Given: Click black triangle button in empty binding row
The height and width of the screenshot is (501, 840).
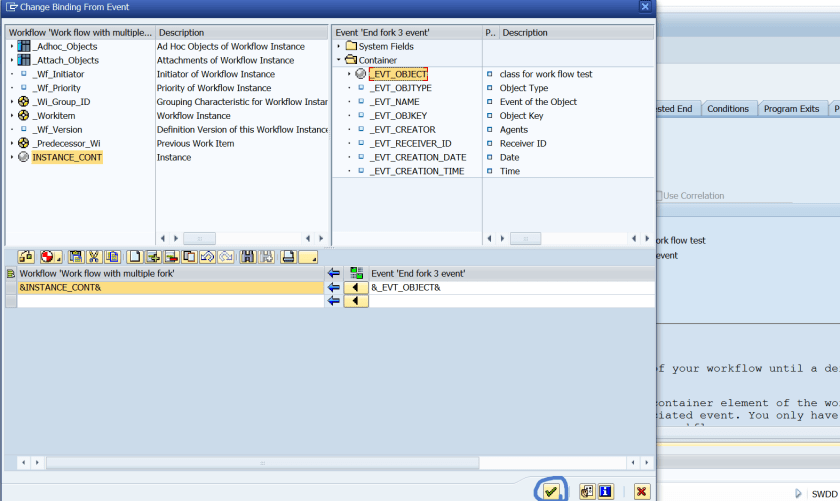Looking at the screenshot, I should (356, 301).
